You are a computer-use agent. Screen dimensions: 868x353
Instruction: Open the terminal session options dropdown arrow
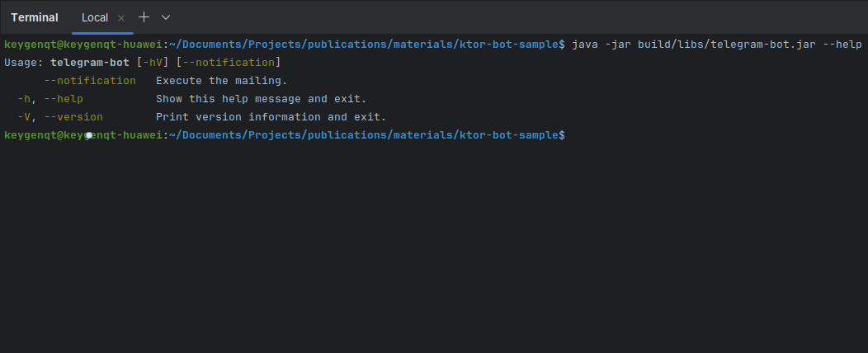pyautogui.click(x=166, y=17)
